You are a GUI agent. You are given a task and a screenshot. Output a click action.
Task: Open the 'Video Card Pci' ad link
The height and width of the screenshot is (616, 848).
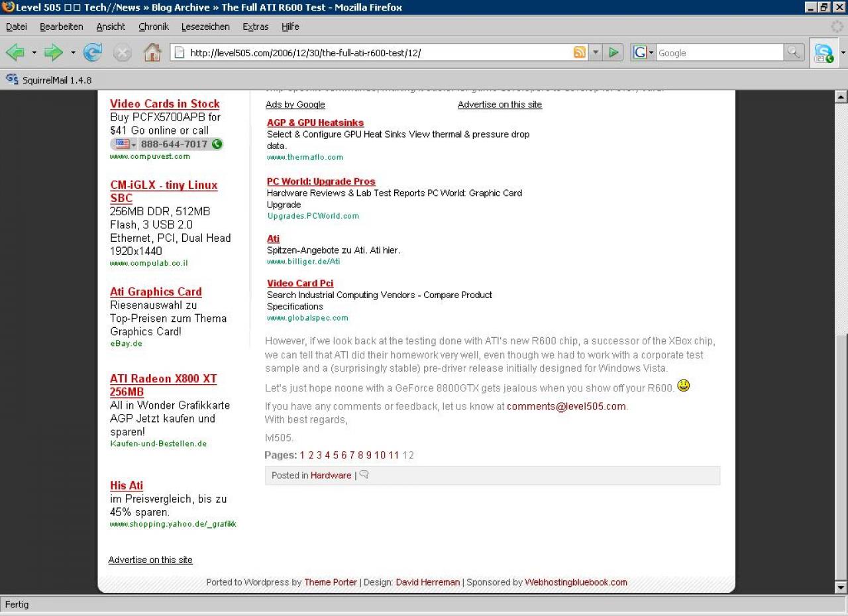coord(300,283)
